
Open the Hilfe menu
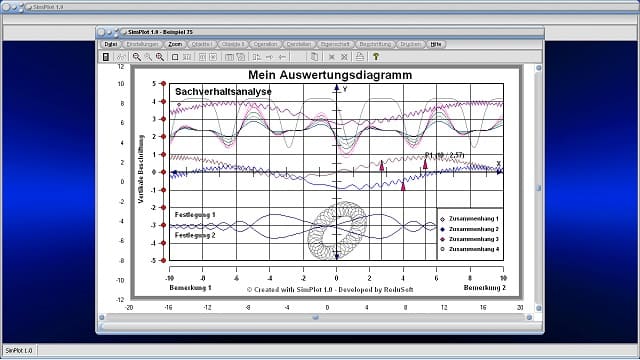coord(436,44)
